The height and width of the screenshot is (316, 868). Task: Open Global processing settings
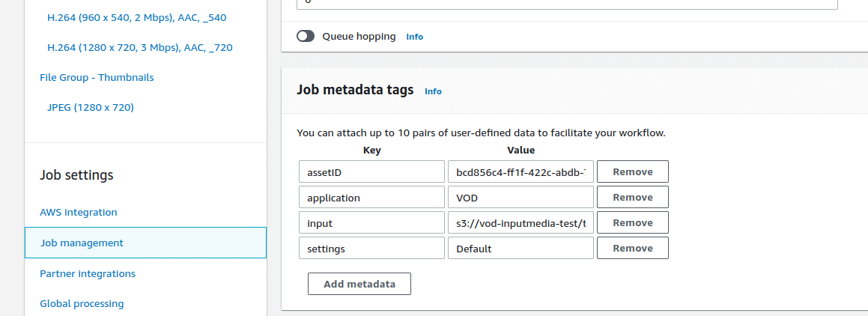pyautogui.click(x=82, y=303)
